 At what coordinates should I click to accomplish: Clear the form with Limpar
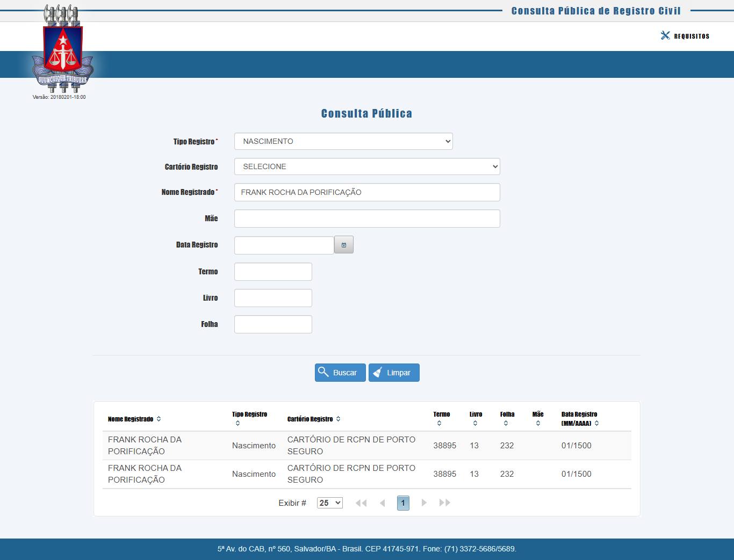click(394, 373)
